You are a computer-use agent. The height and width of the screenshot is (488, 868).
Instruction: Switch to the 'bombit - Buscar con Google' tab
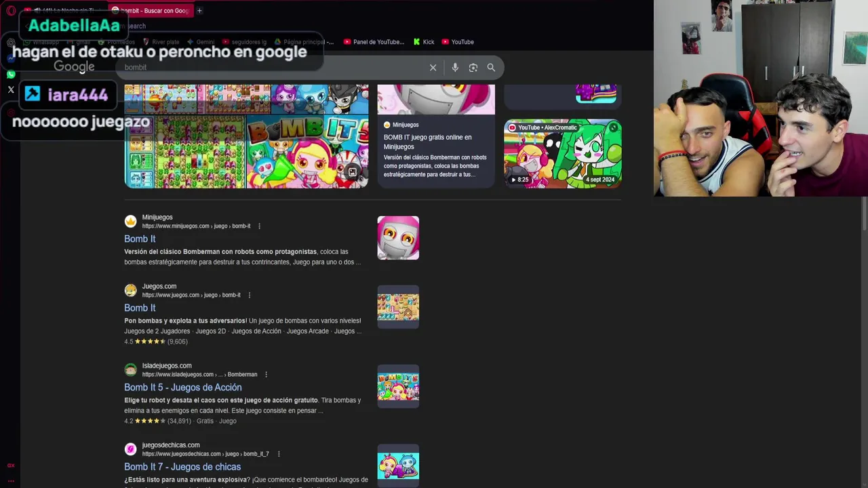pos(151,10)
